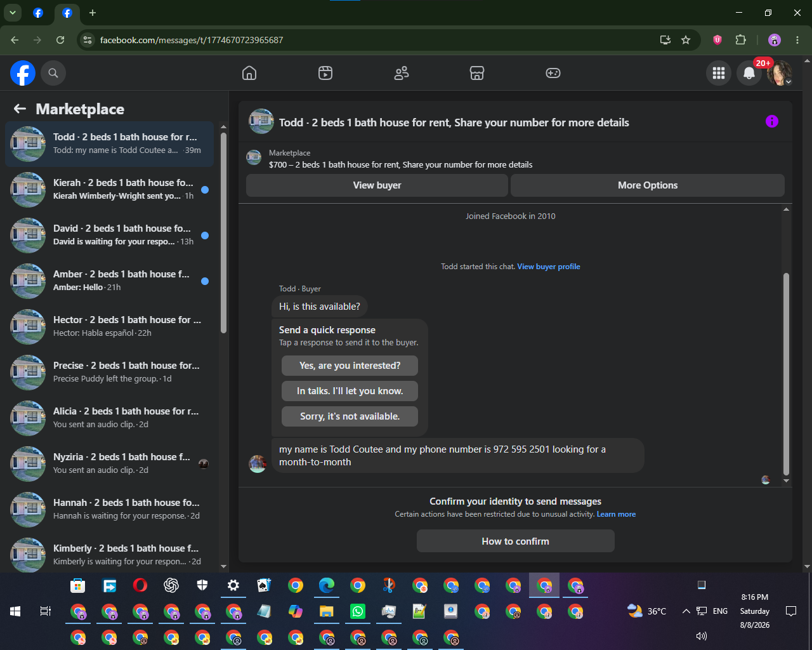Open Todd's conversation in the list
Viewport: 812px width, 650px height.
(109, 144)
